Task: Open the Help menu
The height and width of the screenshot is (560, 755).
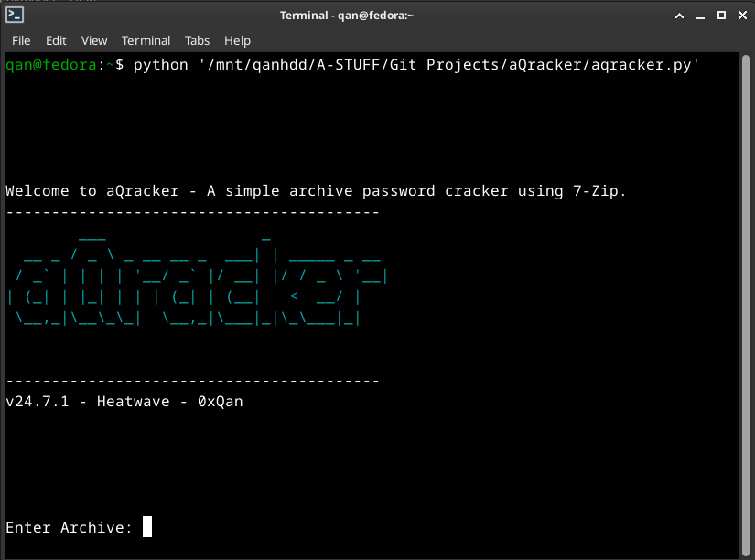Action: (x=237, y=41)
